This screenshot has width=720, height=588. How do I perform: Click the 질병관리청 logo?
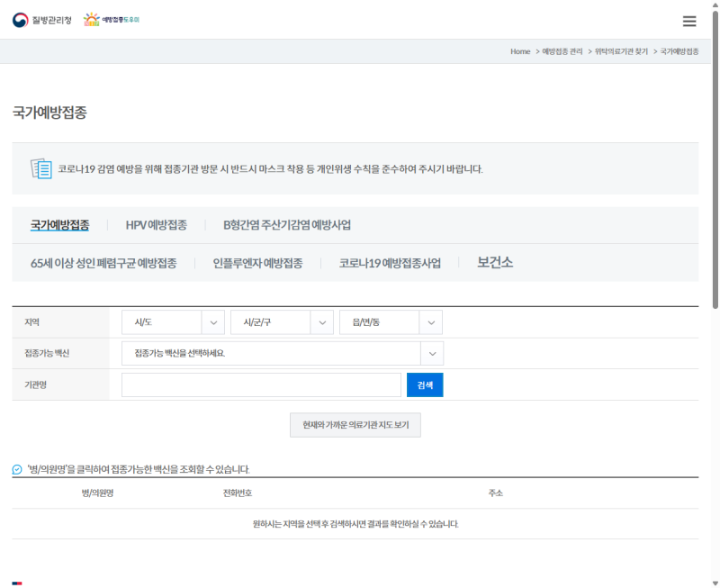(x=41, y=20)
